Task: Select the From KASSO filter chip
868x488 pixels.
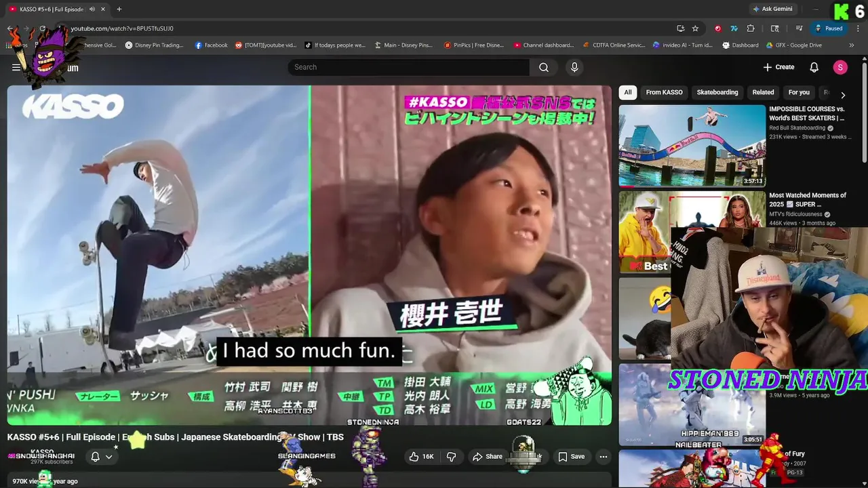Action: point(664,92)
